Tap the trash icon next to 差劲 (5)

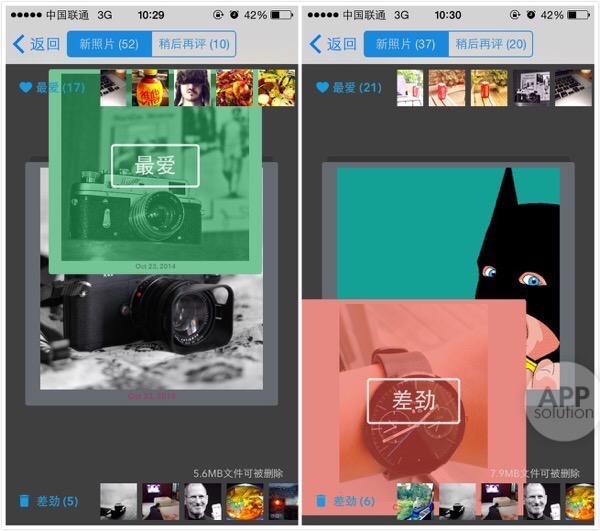(24, 501)
